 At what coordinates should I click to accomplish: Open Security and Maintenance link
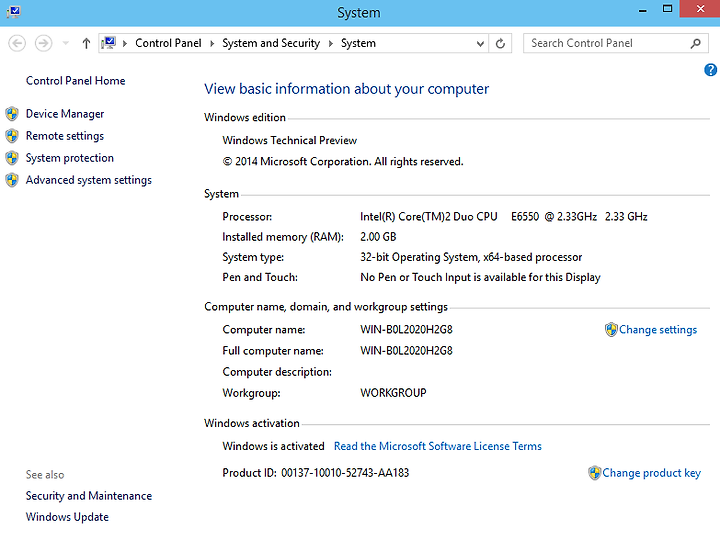[x=89, y=496]
